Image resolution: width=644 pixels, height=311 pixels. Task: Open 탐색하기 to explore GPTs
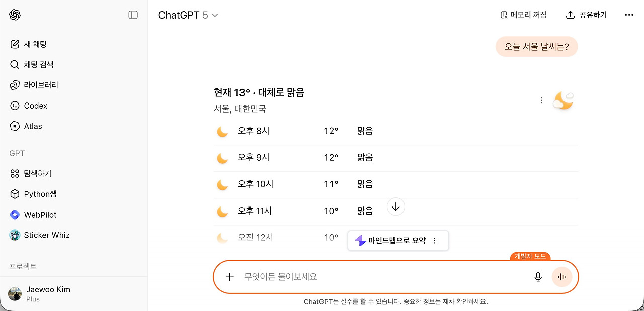(37, 174)
